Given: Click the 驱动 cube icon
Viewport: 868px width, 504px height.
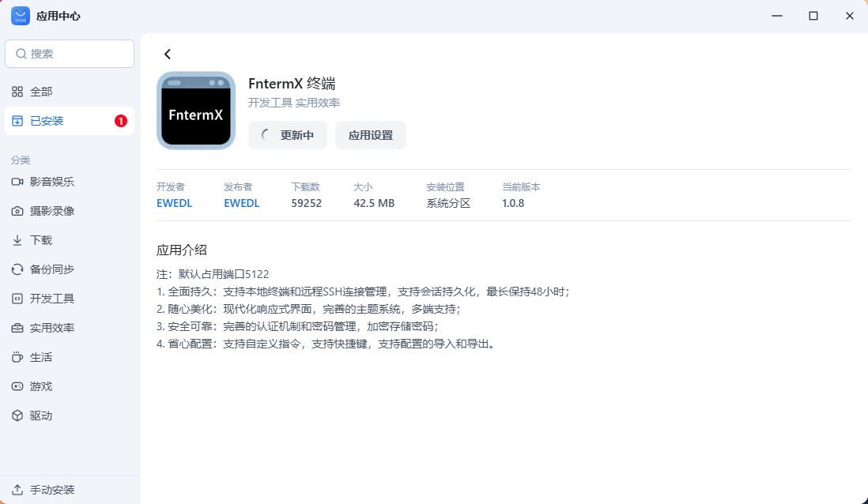Looking at the screenshot, I should 17,416.
